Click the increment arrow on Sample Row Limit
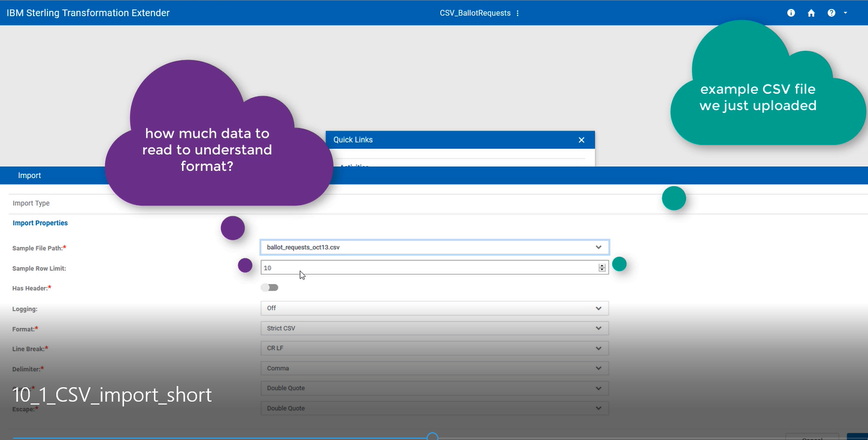 coord(602,265)
